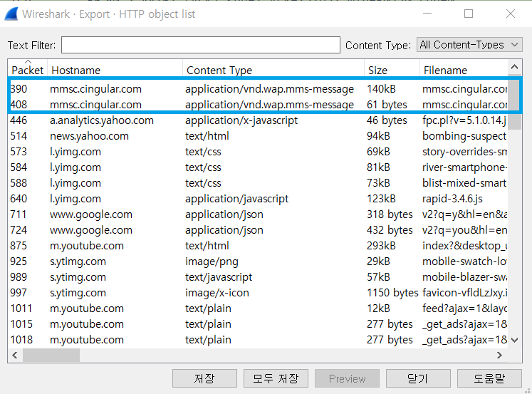This screenshot has width=532, height=394.
Task: Select the rapid-3.4.6.js filename
Action: pos(452,199)
